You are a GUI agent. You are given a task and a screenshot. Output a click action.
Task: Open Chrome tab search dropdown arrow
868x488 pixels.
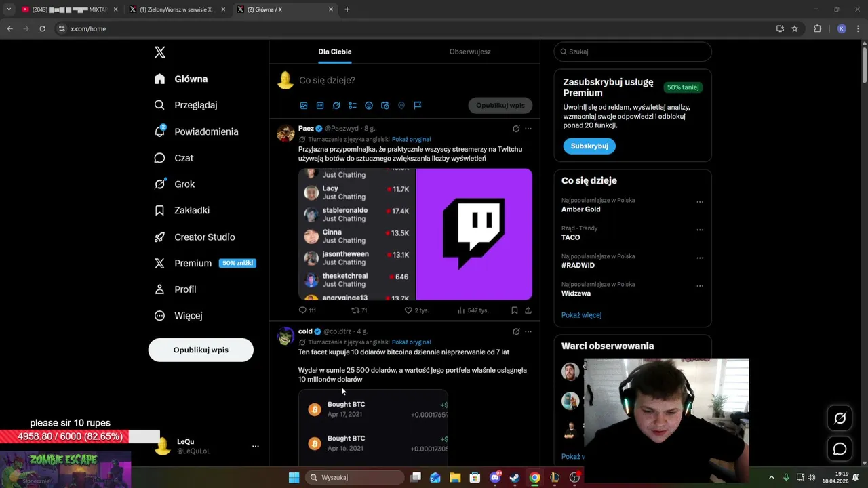[x=9, y=9]
